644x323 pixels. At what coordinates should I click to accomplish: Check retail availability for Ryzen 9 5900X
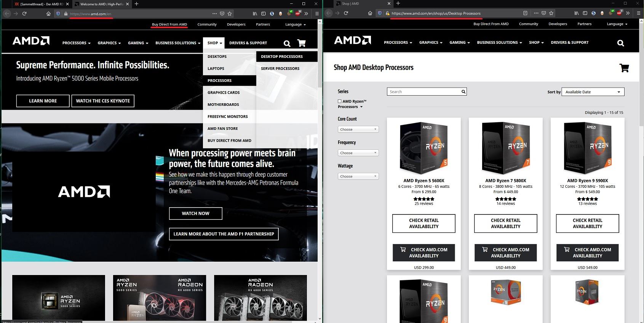click(x=588, y=223)
